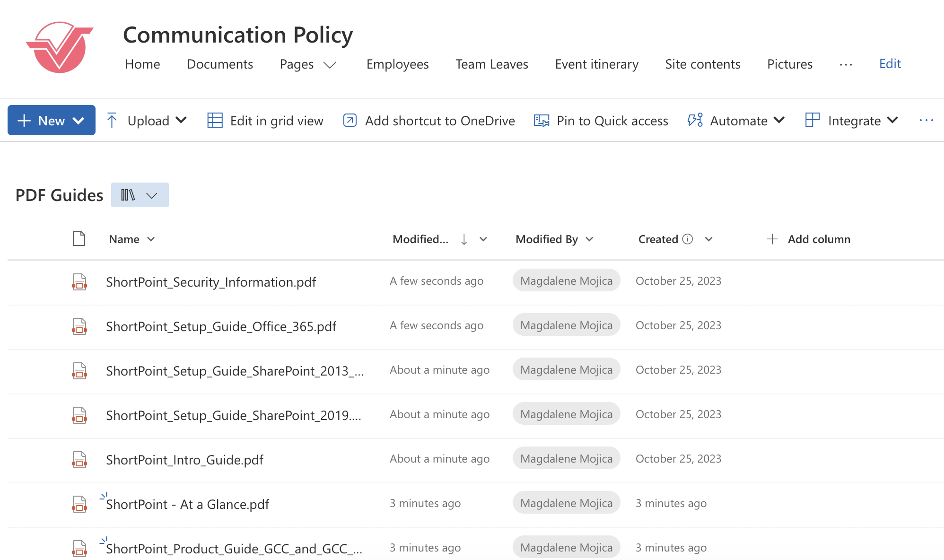The image size is (944, 560).
Task: Click the Integrate icon
Action: (x=812, y=121)
